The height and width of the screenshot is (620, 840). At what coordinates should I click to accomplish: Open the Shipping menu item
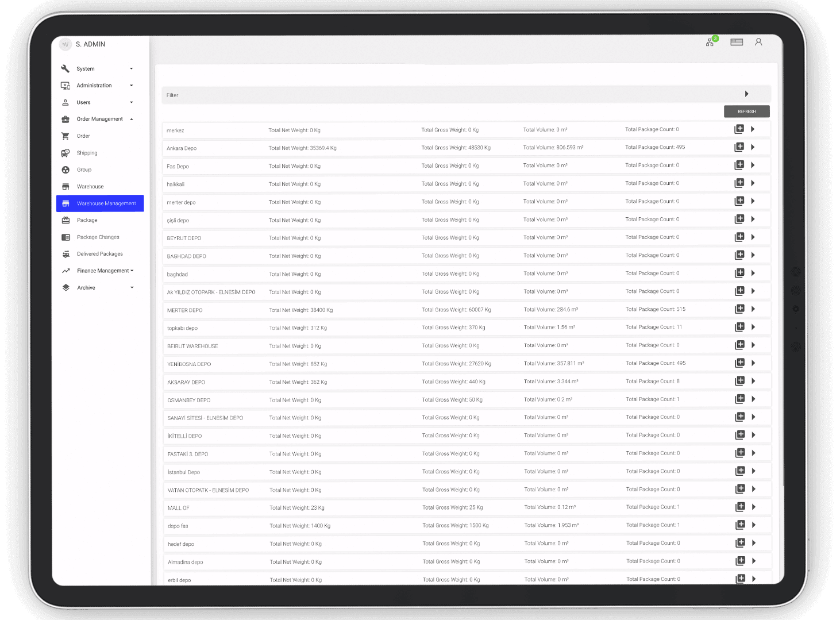(x=87, y=153)
